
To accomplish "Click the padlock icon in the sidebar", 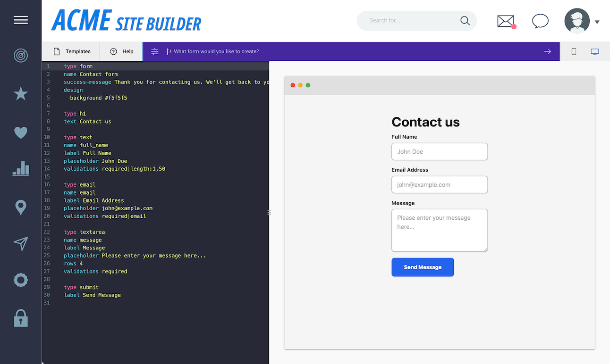I will 21,318.
